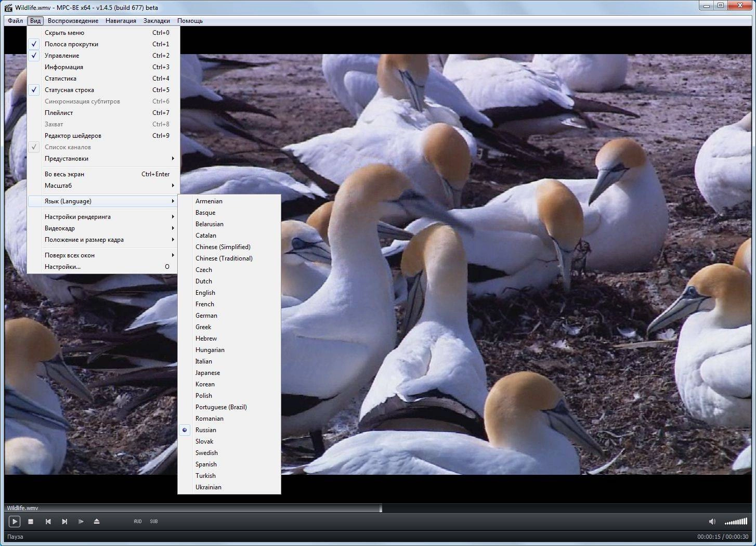Open the Помощь menu
The width and height of the screenshot is (756, 546).
[x=190, y=21]
